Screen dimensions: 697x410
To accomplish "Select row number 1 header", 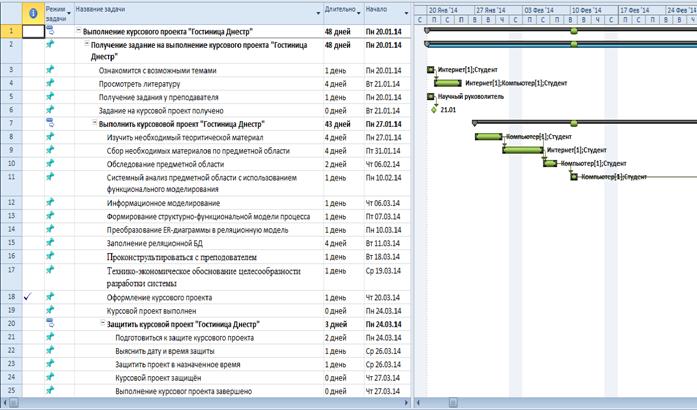I will pos(11,31).
